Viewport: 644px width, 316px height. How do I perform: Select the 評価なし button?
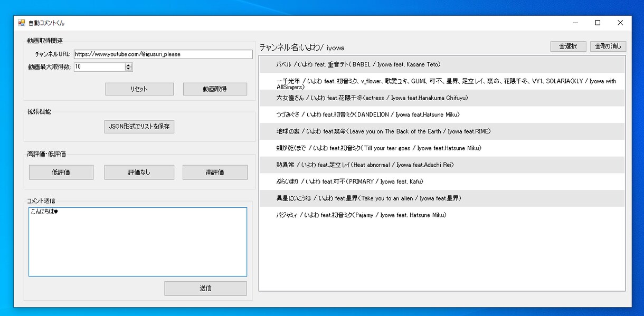click(x=139, y=173)
